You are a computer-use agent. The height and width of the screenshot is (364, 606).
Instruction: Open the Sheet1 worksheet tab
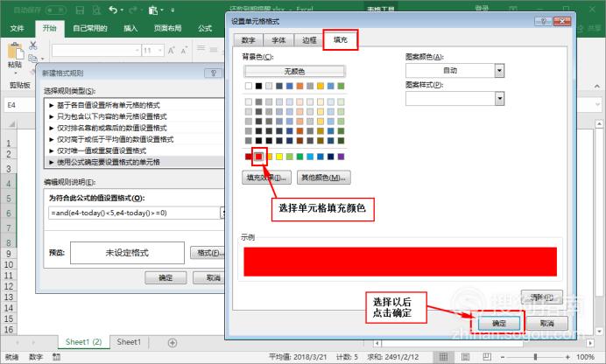click(x=129, y=342)
